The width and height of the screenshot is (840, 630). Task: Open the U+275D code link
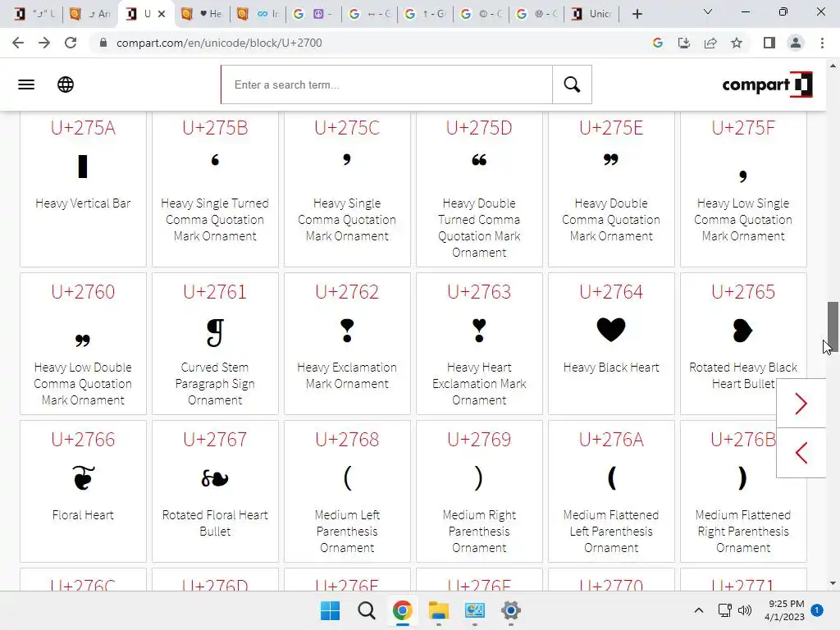tap(479, 128)
